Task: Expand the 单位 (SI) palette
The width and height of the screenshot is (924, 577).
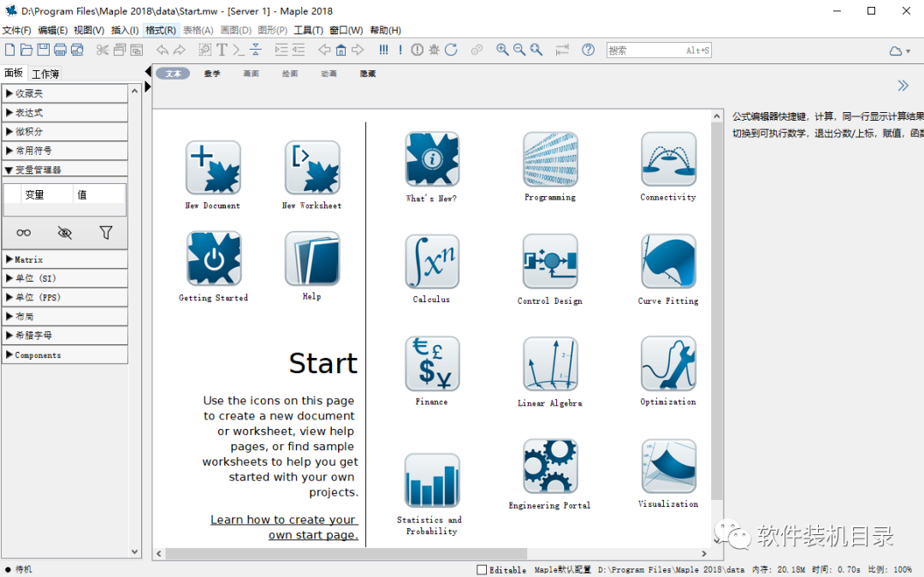Action: pos(65,278)
